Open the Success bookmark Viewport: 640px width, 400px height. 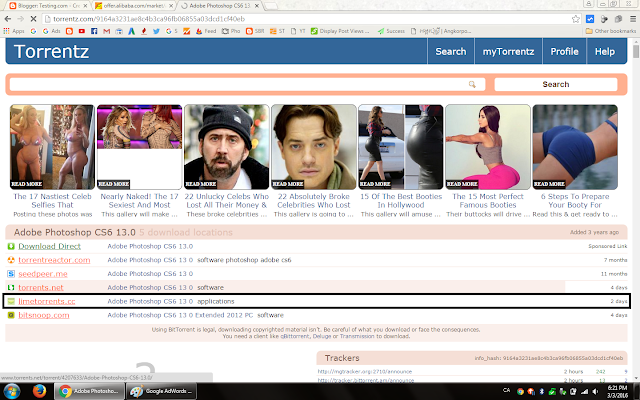tap(391, 31)
